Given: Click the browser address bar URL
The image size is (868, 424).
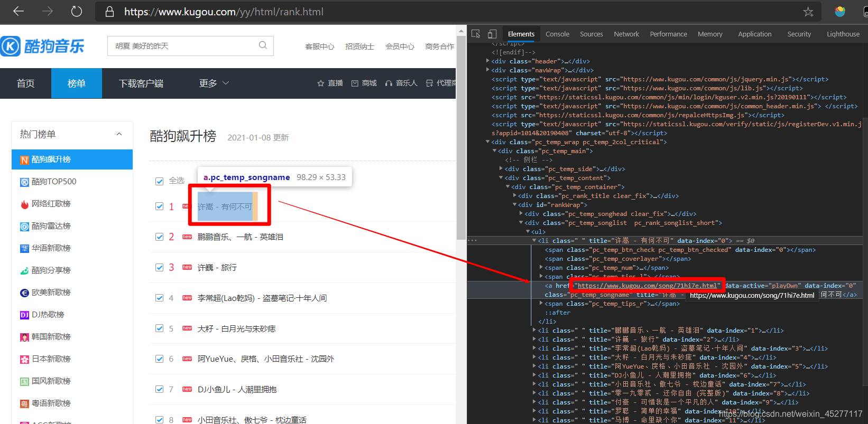Looking at the screenshot, I should [224, 12].
